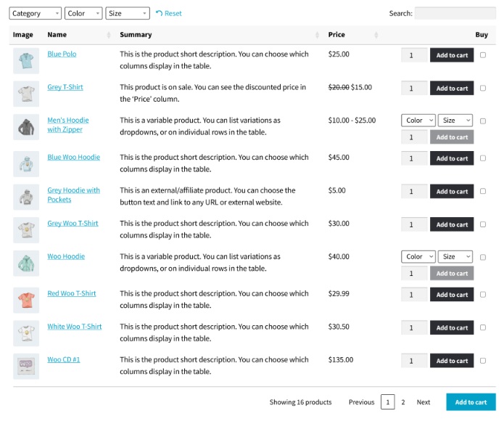Open the Blue Polo product image
This screenshot has width=504, height=424.
coord(25,60)
